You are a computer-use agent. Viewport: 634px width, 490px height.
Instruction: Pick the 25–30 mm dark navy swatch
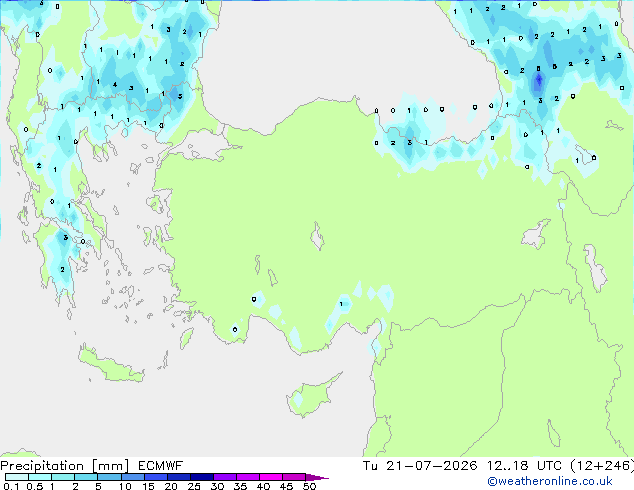coord(201,477)
